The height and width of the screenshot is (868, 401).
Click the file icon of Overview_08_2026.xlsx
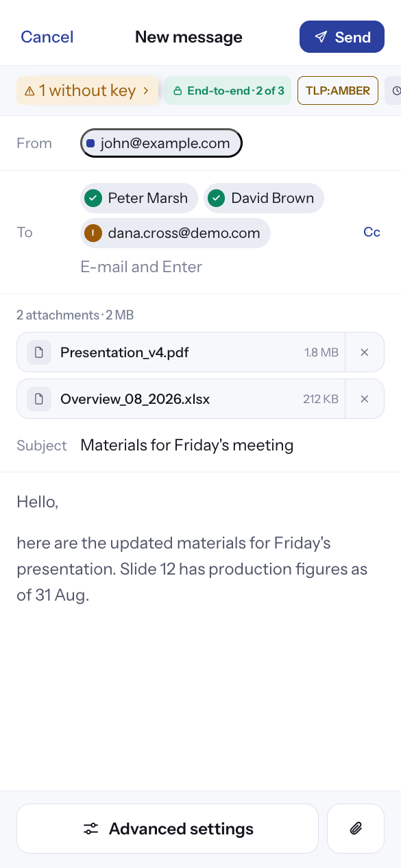click(x=39, y=399)
